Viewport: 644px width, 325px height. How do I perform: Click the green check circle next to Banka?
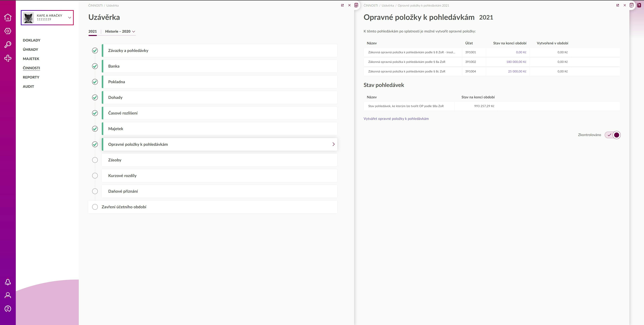coord(95,66)
